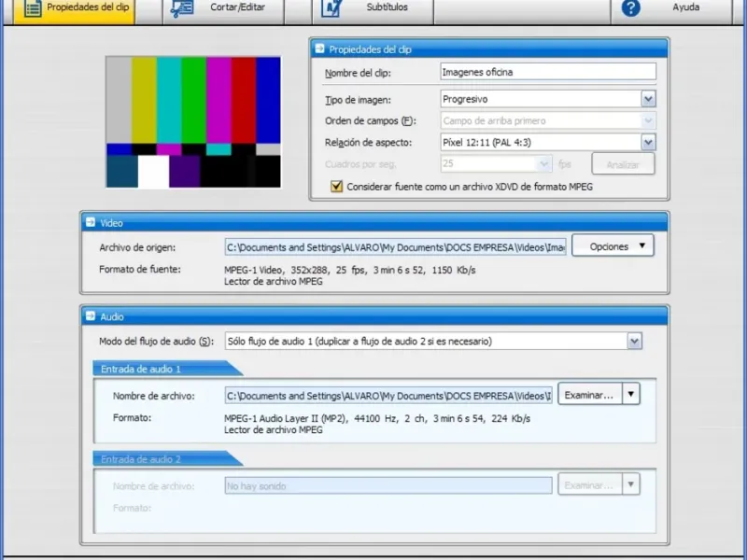
Task: Click the subtitle pen icon on Subtítulos
Action: pyautogui.click(x=331, y=8)
